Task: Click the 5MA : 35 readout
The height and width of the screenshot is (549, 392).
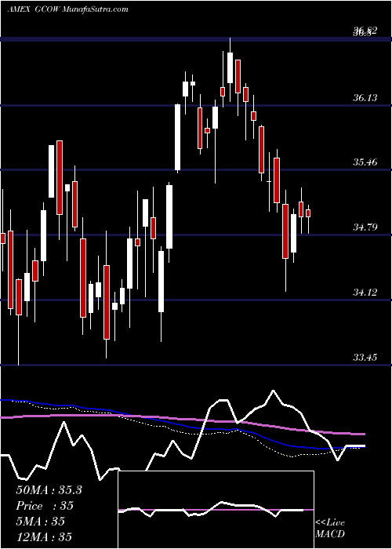Action: 40,522
